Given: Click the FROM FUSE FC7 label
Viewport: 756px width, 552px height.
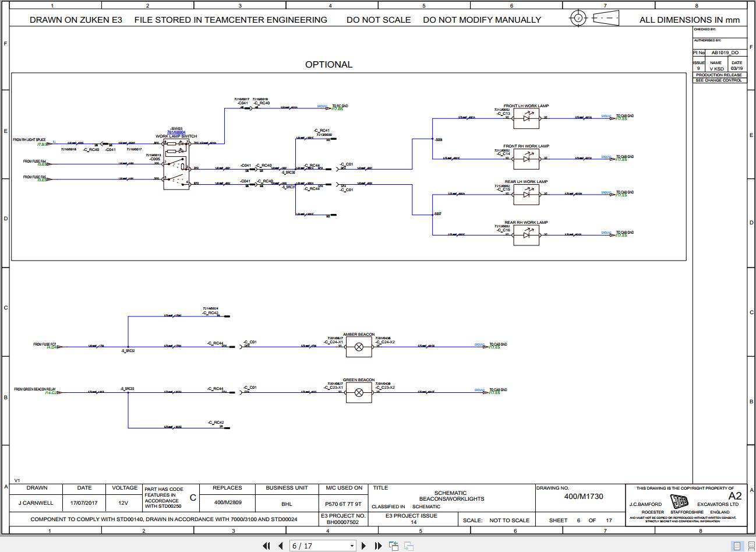Looking at the screenshot, I should [x=45, y=344].
